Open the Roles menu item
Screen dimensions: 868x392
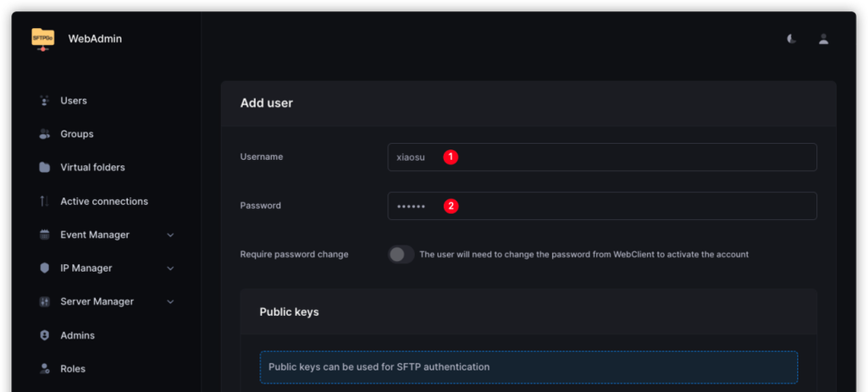click(73, 369)
